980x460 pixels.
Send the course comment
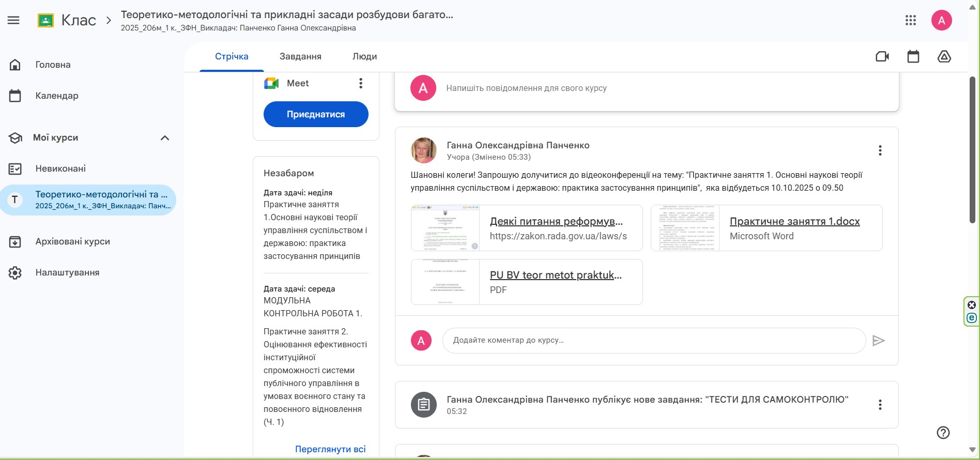coord(879,341)
